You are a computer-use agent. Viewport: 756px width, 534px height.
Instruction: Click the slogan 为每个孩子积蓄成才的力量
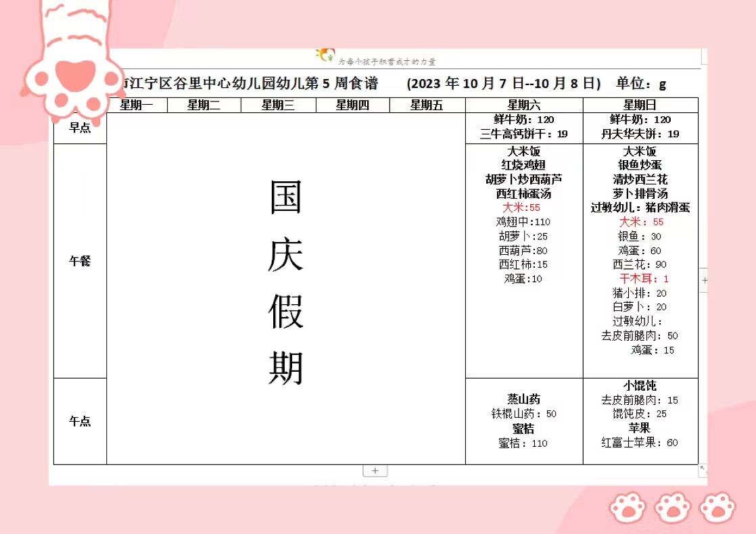(x=387, y=62)
